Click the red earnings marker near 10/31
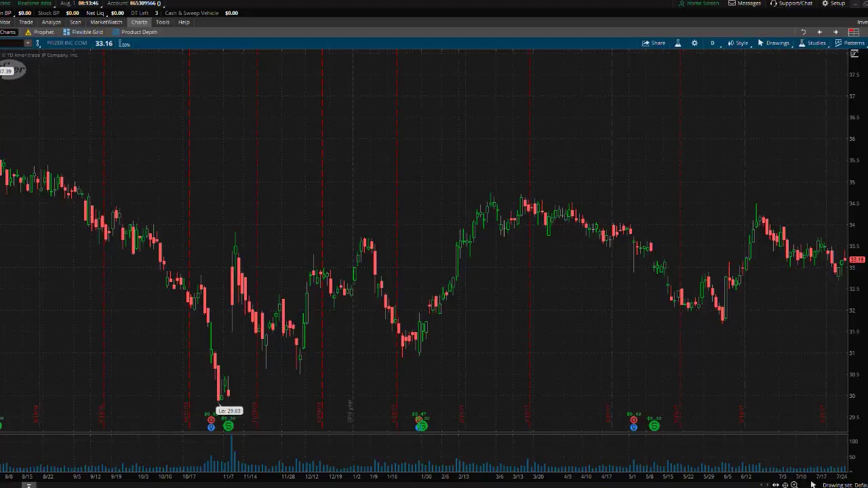The width and height of the screenshot is (868, 488). (x=211, y=420)
